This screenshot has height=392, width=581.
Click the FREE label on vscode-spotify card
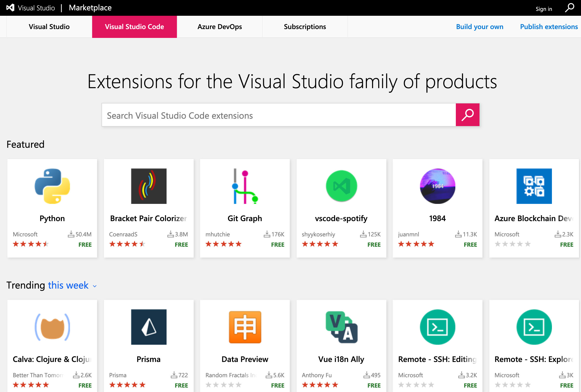[x=374, y=245]
